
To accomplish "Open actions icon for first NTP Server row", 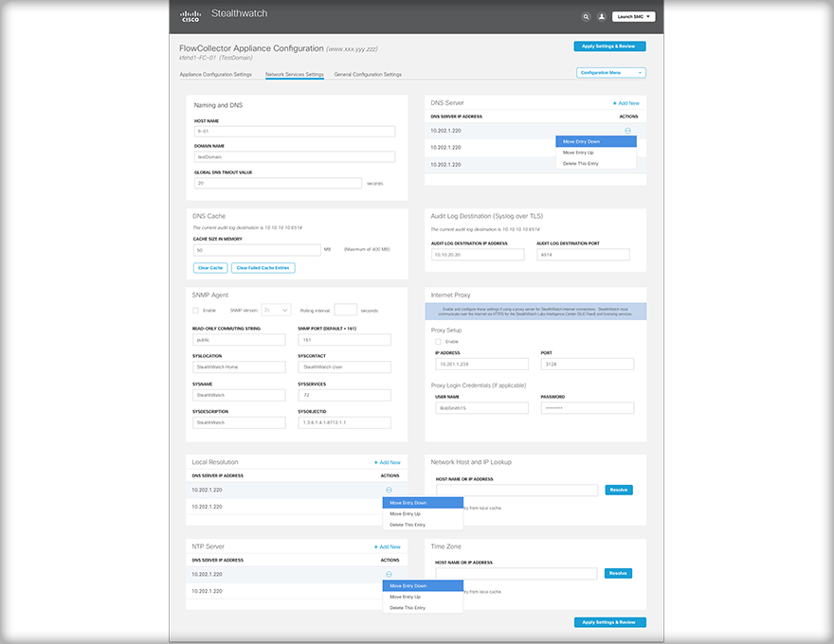I will 389,575.
